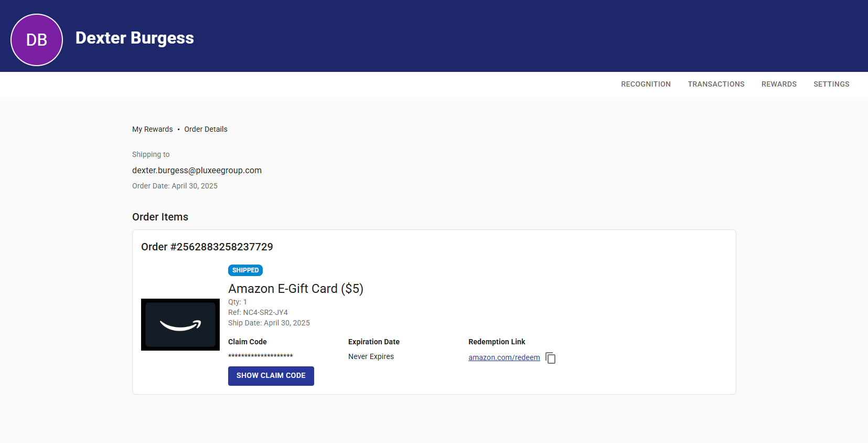Click the Redemption Link column label
This screenshot has height=443, width=868.
[x=497, y=342]
